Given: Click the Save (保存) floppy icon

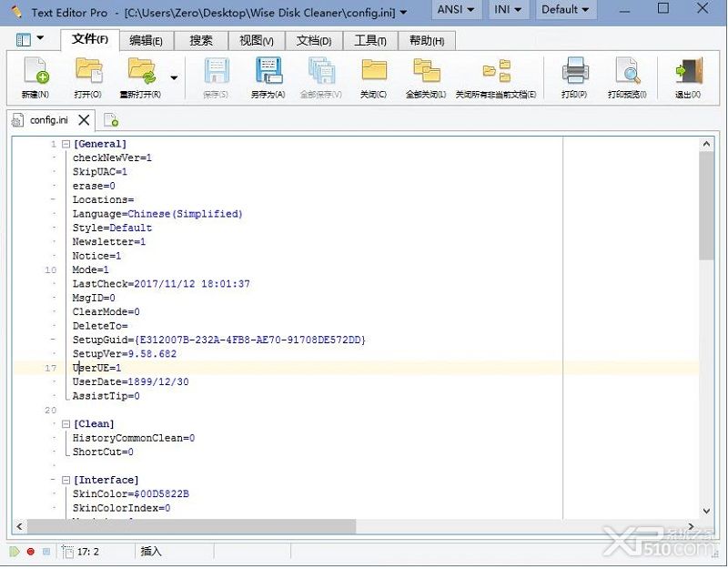Looking at the screenshot, I should click(217, 72).
